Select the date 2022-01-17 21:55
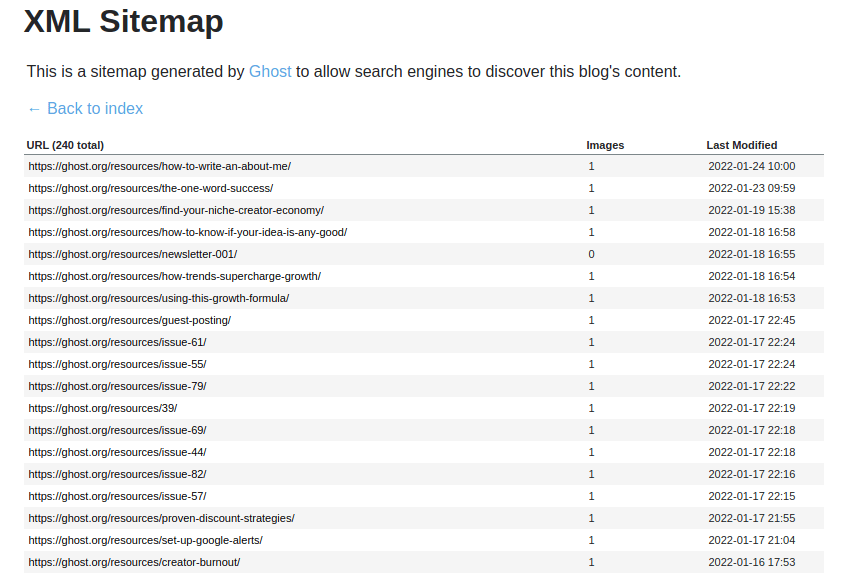The width and height of the screenshot is (844, 574). [x=751, y=519]
